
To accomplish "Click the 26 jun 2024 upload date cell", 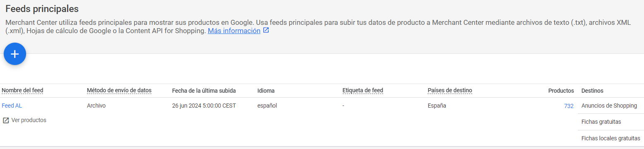I will point(204,106).
